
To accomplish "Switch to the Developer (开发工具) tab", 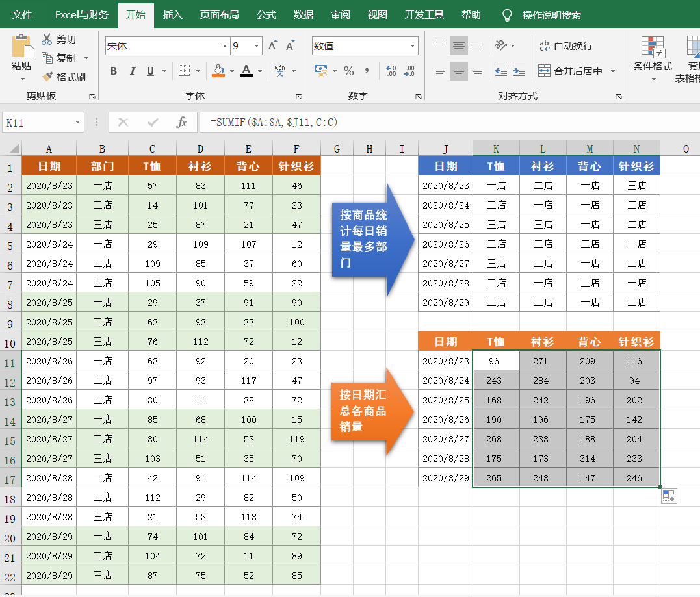I will tap(424, 15).
